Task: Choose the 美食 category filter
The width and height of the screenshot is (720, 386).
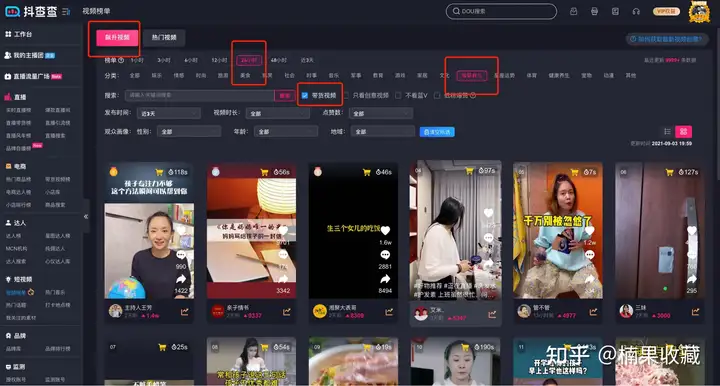Action: 245,75
